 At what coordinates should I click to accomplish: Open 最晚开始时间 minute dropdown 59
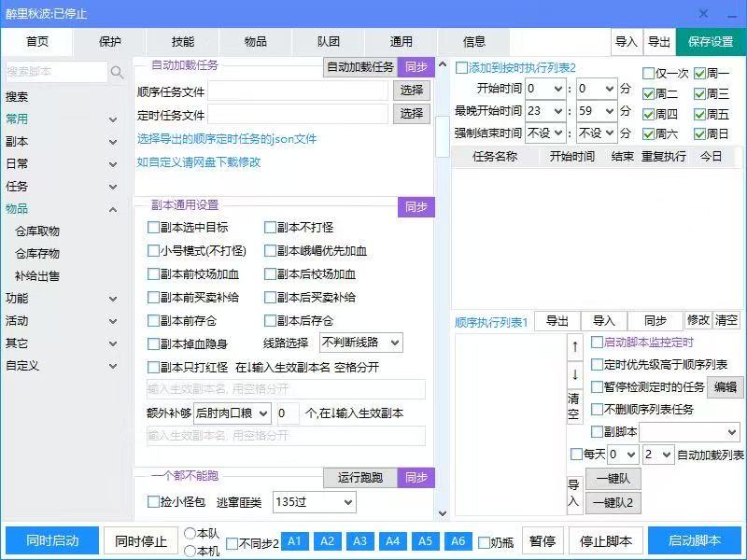597,111
